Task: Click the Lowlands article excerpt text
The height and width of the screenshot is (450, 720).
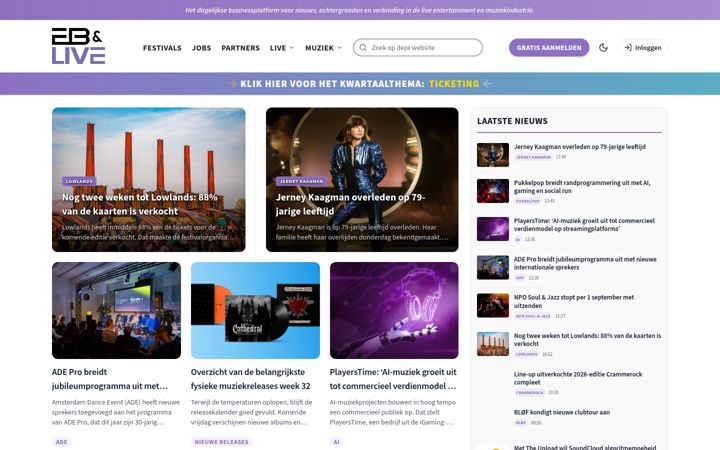Action: (x=147, y=232)
